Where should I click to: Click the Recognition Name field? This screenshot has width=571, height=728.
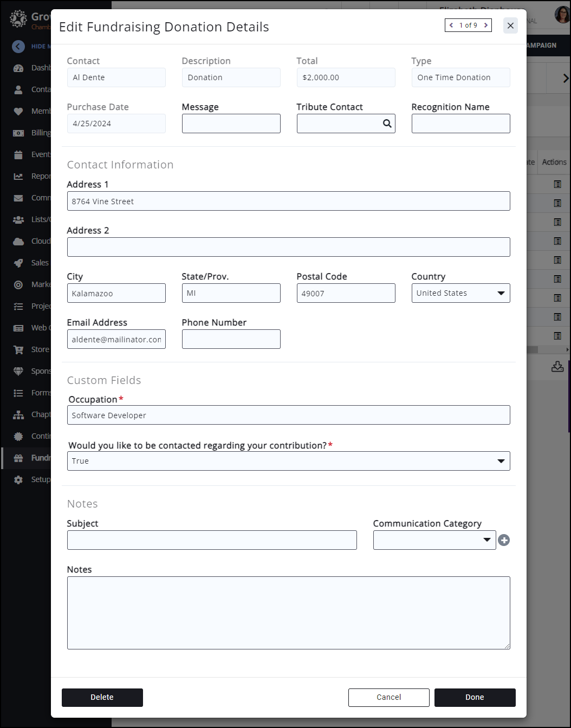[x=460, y=123]
